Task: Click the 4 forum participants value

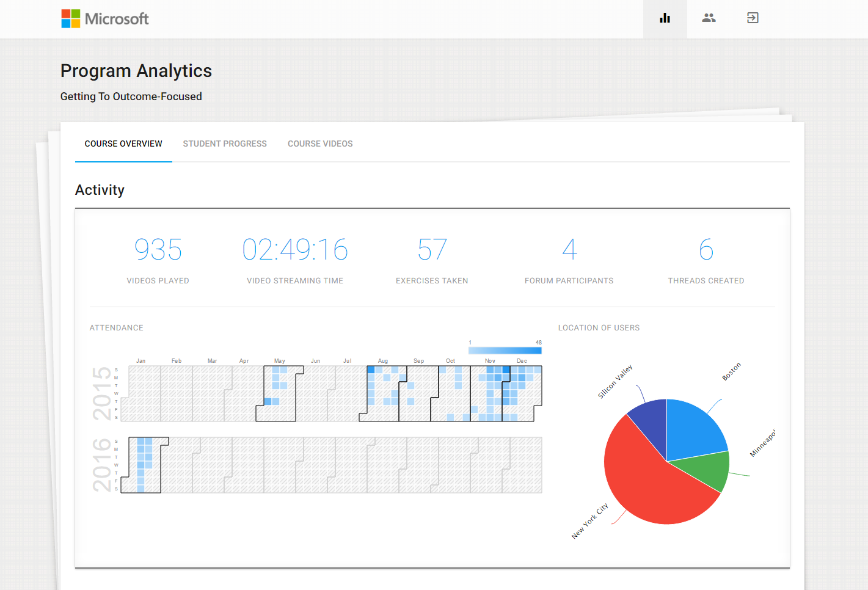Action: (569, 250)
